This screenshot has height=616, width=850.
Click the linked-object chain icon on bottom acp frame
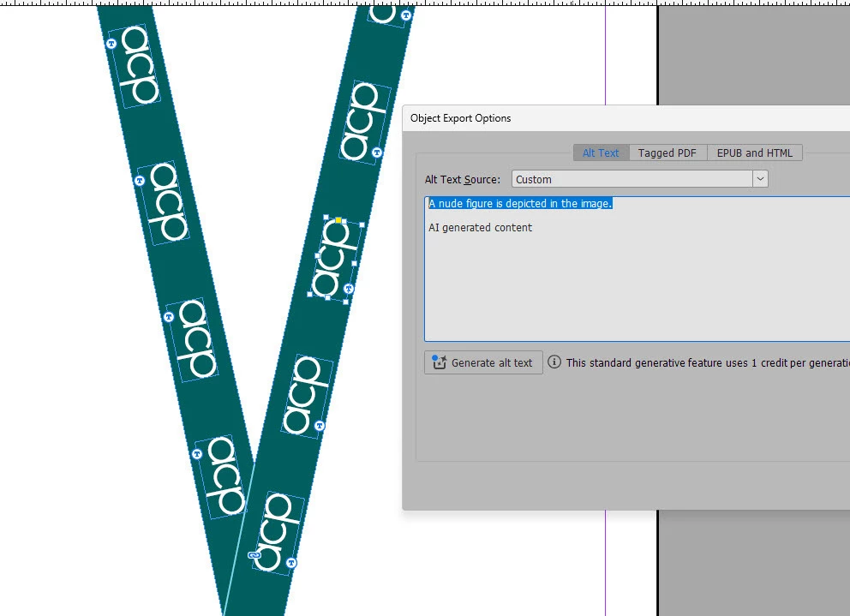(254, 555)
